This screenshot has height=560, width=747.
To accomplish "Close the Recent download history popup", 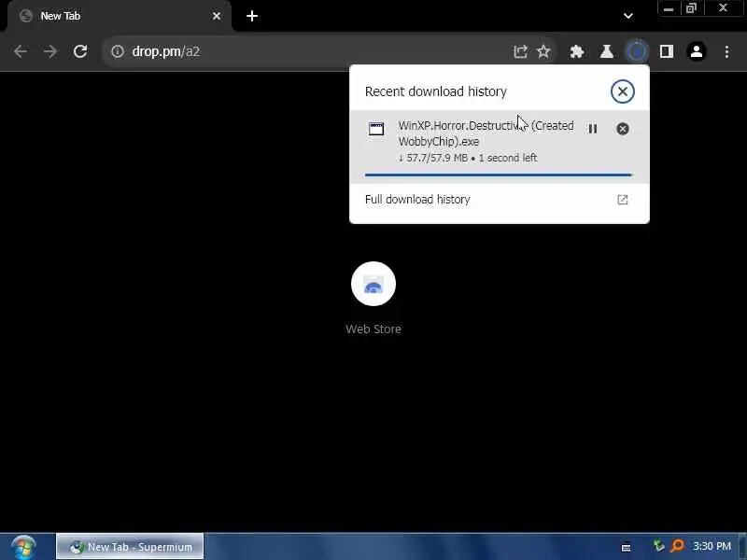I will [x=622, y=91].
